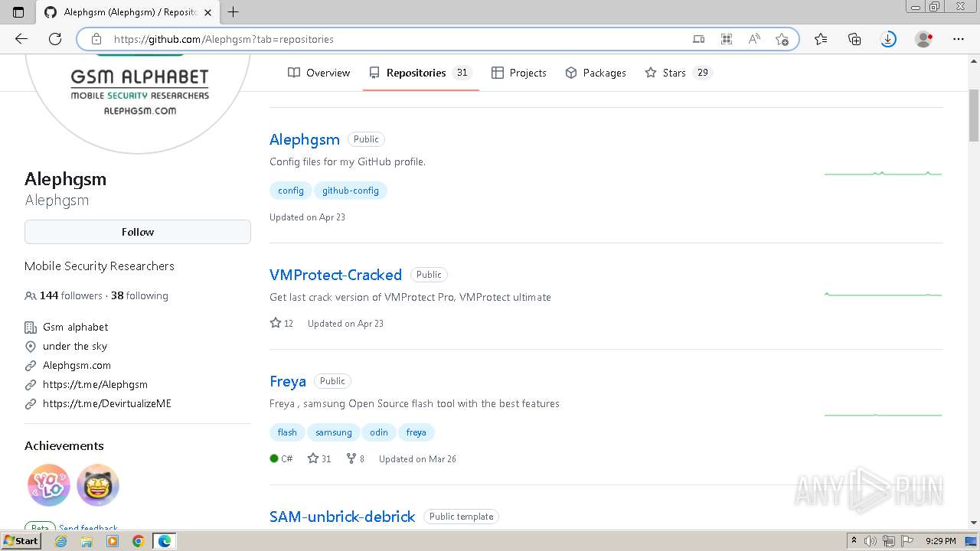980x551 pixels.
Task: Click the YOLO achievement badge
Action: coord(49,485)
